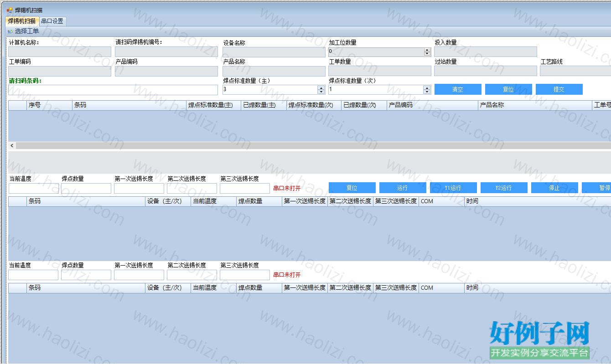Stop the machine via the 停止 button

[x=554, y=188]
